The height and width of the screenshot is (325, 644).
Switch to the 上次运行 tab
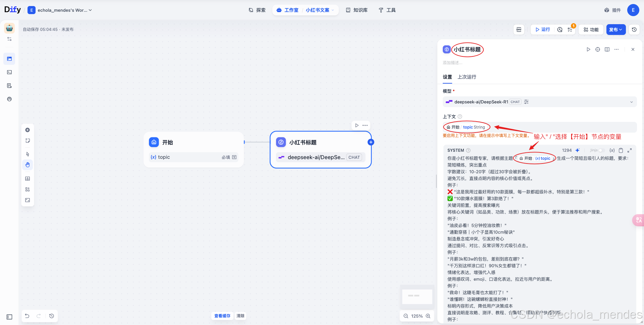point(467,77)
